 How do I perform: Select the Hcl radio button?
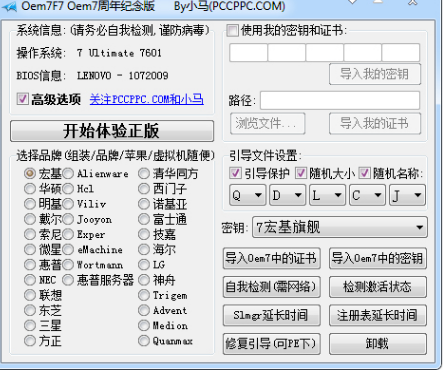[68, 189]
